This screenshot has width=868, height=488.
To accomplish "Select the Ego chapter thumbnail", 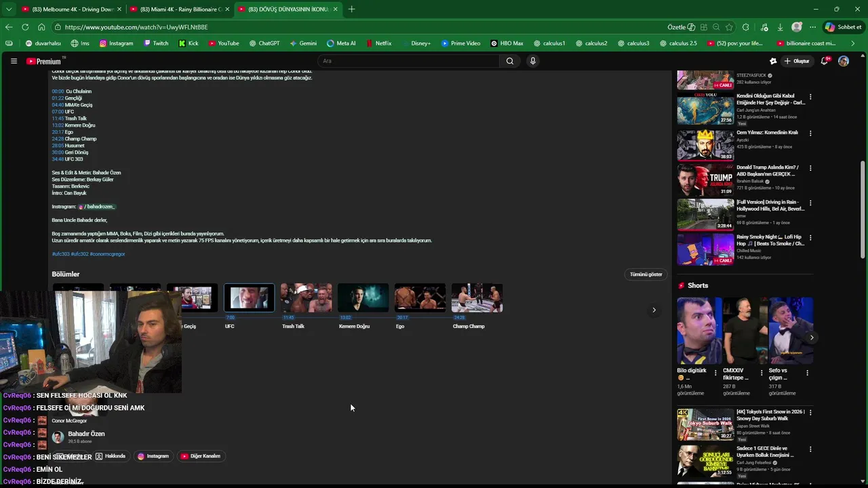I will [x=420, y=298].
